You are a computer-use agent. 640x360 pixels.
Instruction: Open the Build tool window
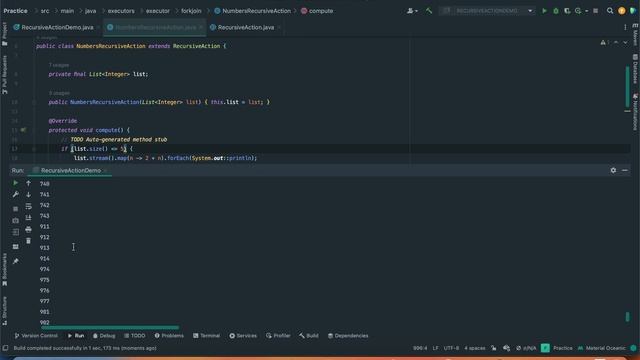[x=309, y=336]
